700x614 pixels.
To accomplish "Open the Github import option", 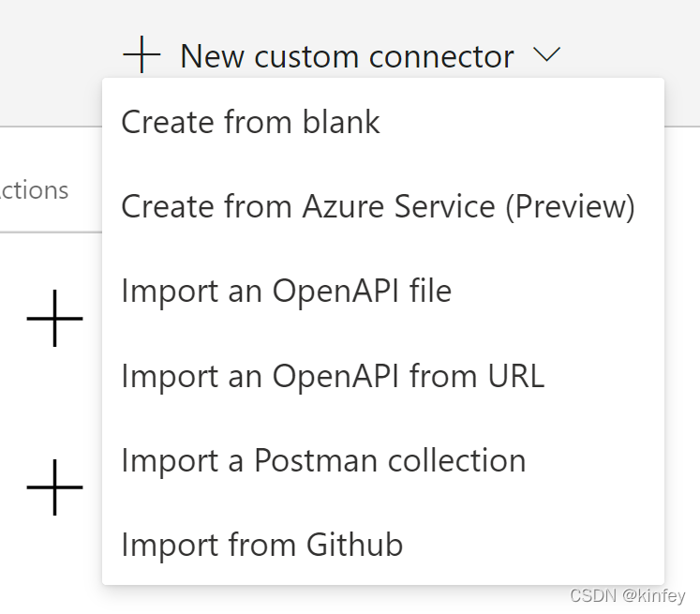I will pyautogui.click(x=261, y=544).
